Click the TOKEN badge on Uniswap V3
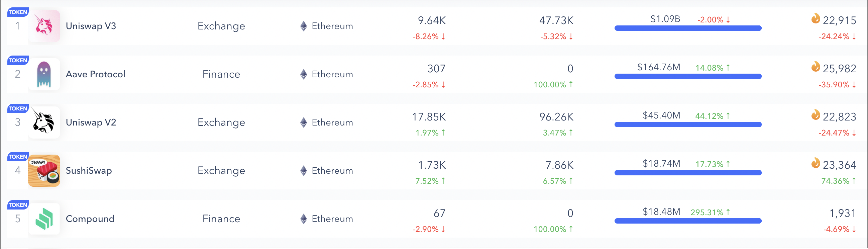 point(18,12)
